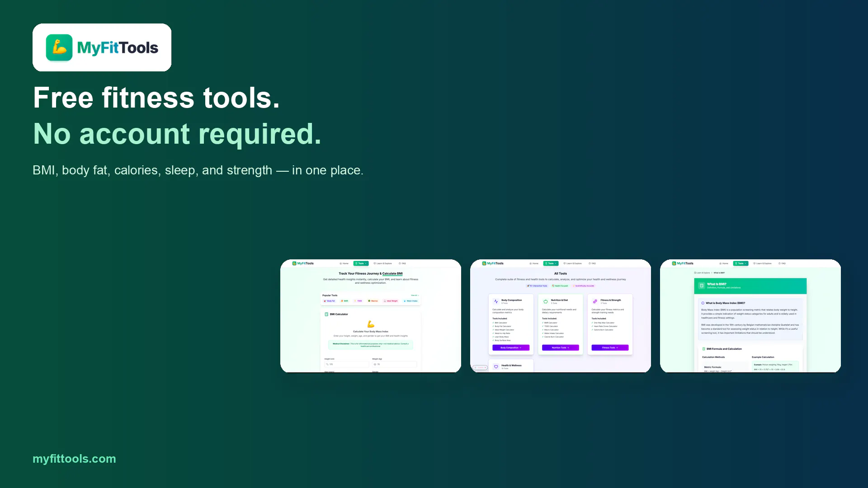Image resolution: width=868 pixels, height=488 pixels.
Task: Open the myfittools.com link
Action: (x=74, y=459)
